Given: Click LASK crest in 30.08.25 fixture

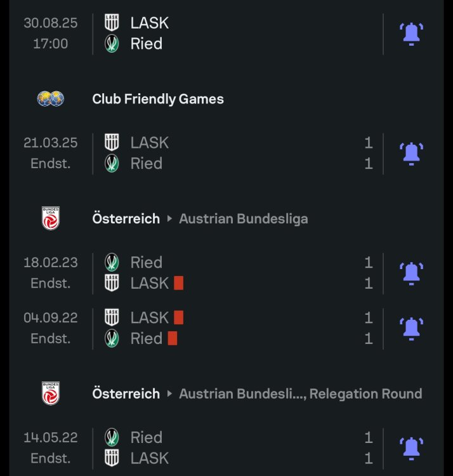Looking at the screenshot, I should 112,23.
